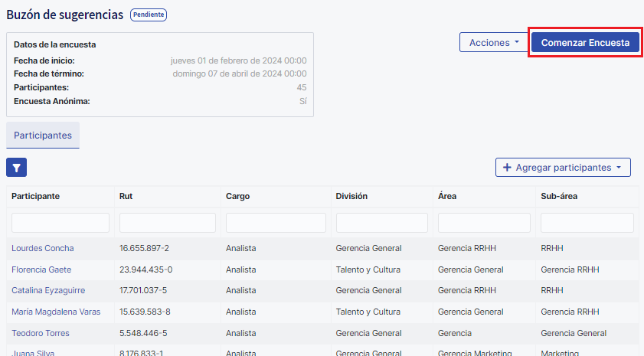Screen dimensions: 644x356
Task: Click the blue filter funnel icon
Action: coord(17,167)
